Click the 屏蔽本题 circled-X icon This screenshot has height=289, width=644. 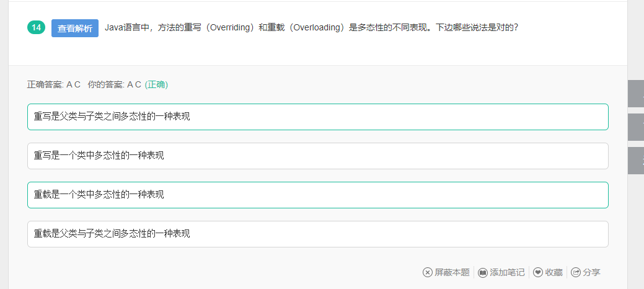[428, 272]
